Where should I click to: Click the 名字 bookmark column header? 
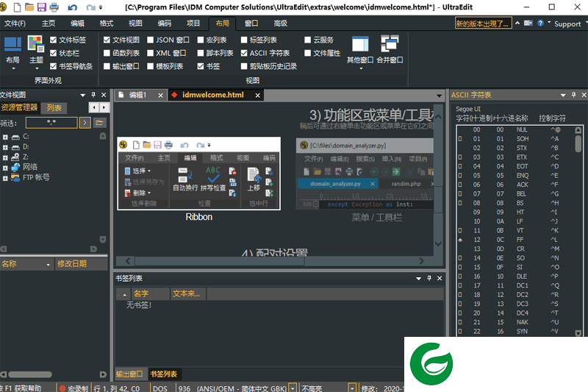(151, 293)
